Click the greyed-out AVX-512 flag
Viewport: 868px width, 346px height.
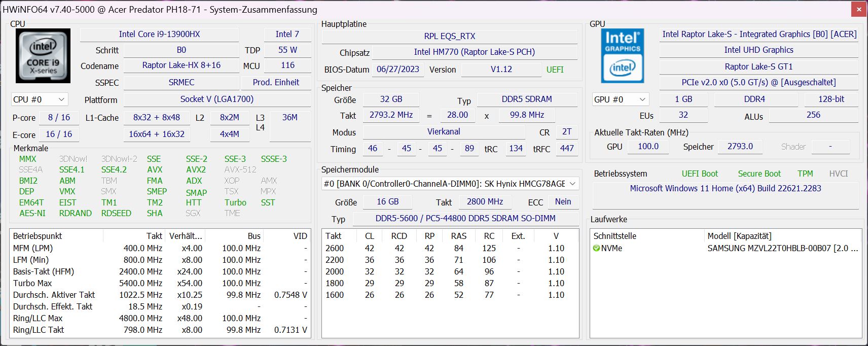tap(240, 170)
